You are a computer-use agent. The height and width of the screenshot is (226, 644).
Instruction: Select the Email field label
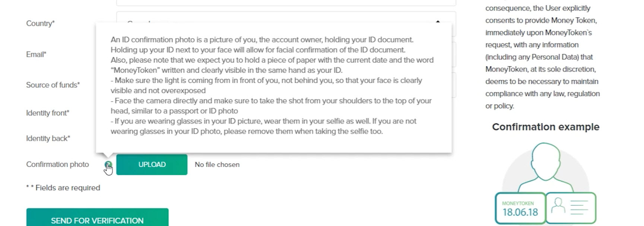pos(36,54)
